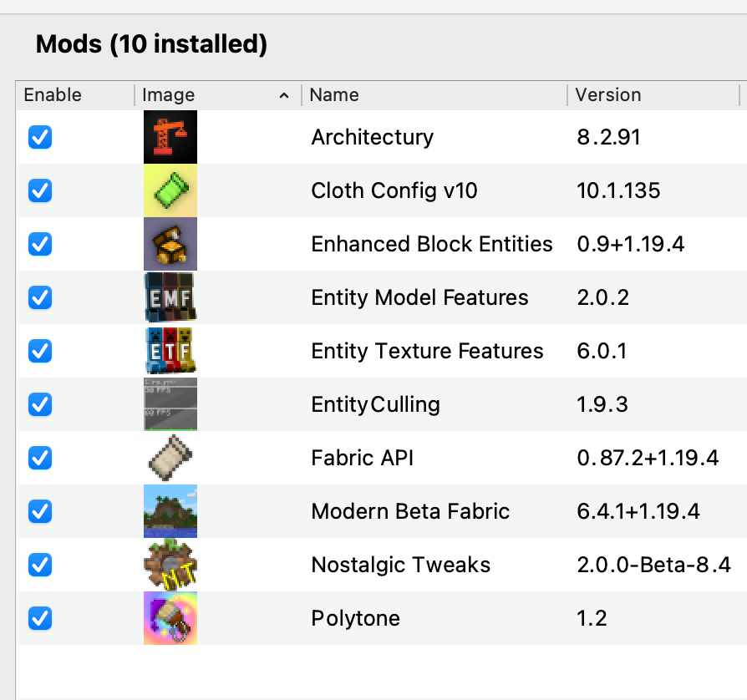
Task: Click the Modern Beta Fabric landscape icon
Action: (170, 511)
